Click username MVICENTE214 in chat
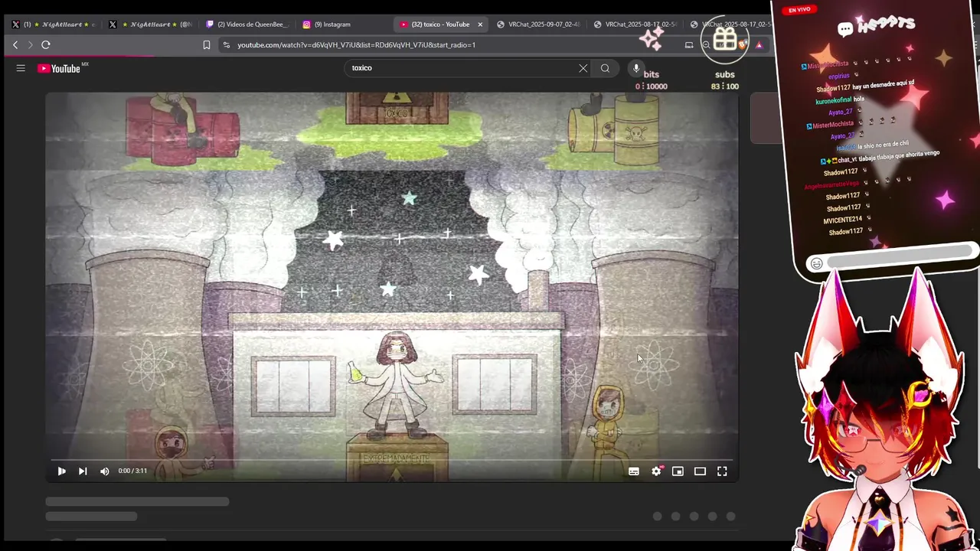This screenshot has width=980, height=551. pos(842,220)
